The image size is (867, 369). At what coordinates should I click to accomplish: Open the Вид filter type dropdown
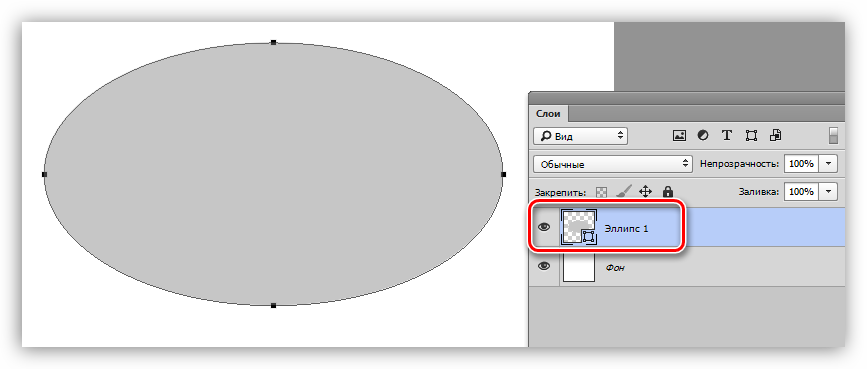(581, 136)
